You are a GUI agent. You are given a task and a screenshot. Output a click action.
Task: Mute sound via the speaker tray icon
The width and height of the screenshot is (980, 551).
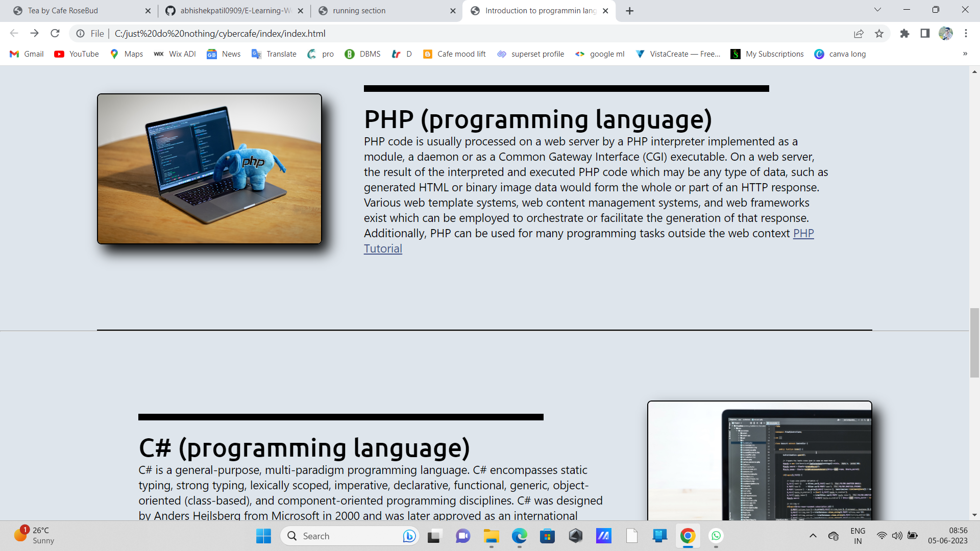[897, 536]
